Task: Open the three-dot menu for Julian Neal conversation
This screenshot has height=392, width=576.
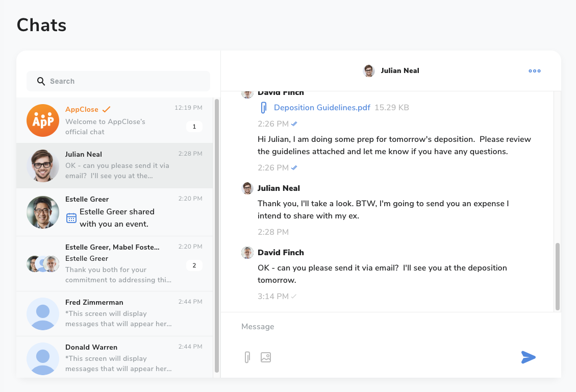Action: [534, 70]
